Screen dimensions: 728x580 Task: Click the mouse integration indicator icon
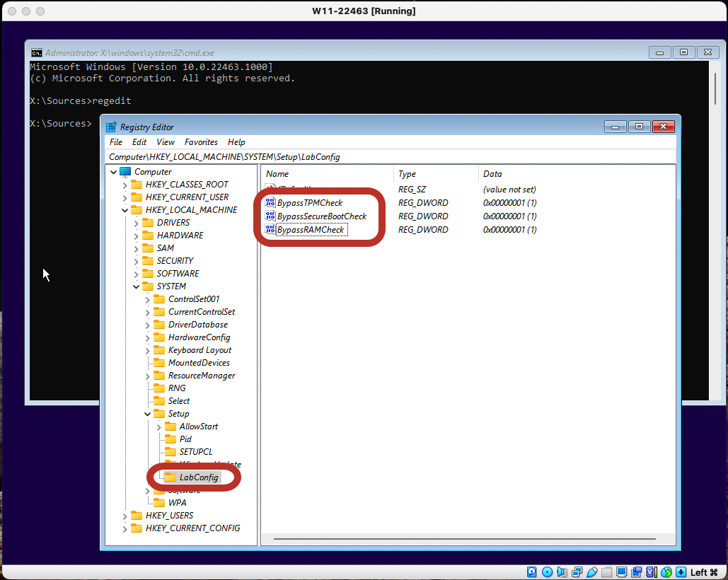tap(666, 572)
